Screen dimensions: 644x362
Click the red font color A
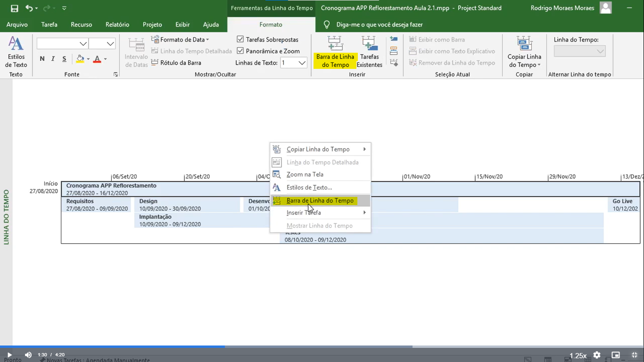[x=97, y=59]
